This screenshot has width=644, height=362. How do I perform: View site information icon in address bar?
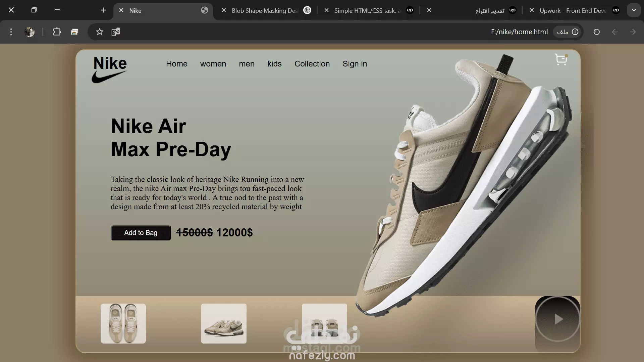(x=575, y=32)
